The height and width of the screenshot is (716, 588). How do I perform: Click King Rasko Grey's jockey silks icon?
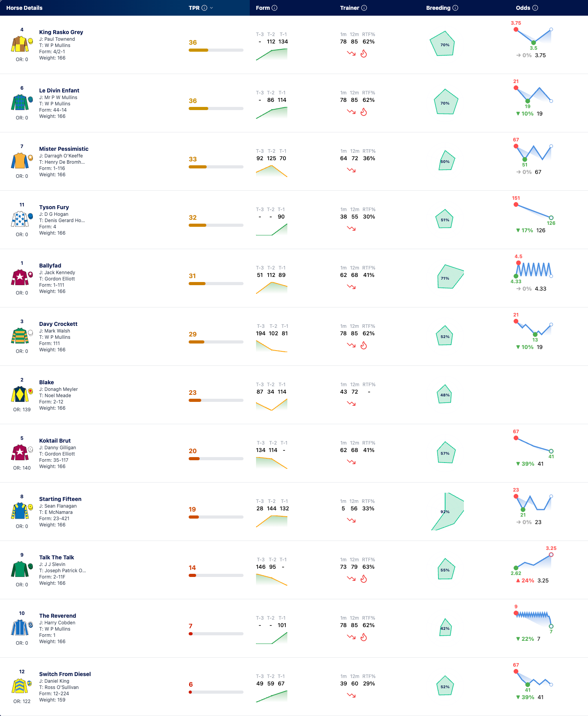coord(20,44)
